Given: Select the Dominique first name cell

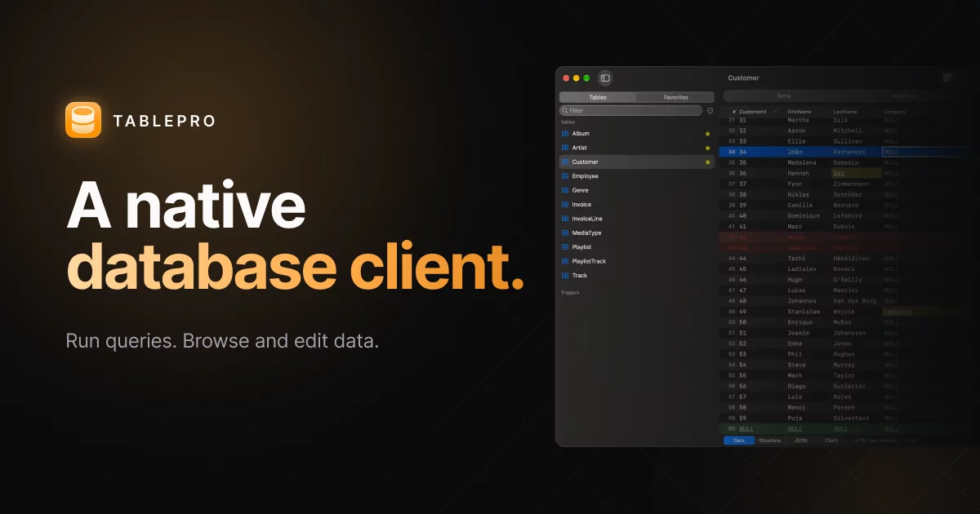Looking at the screenshot, I should pyautogui.click(x=804, y=215).
